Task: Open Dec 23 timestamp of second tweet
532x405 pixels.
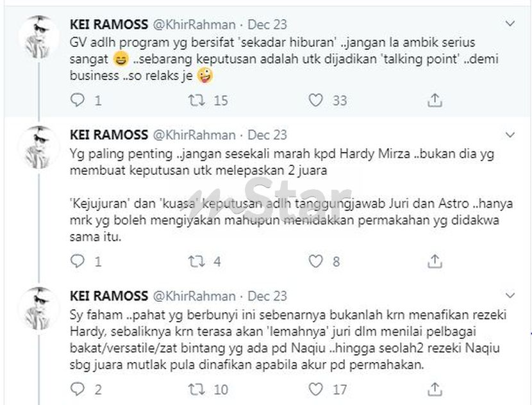Action: click(267, 135)
